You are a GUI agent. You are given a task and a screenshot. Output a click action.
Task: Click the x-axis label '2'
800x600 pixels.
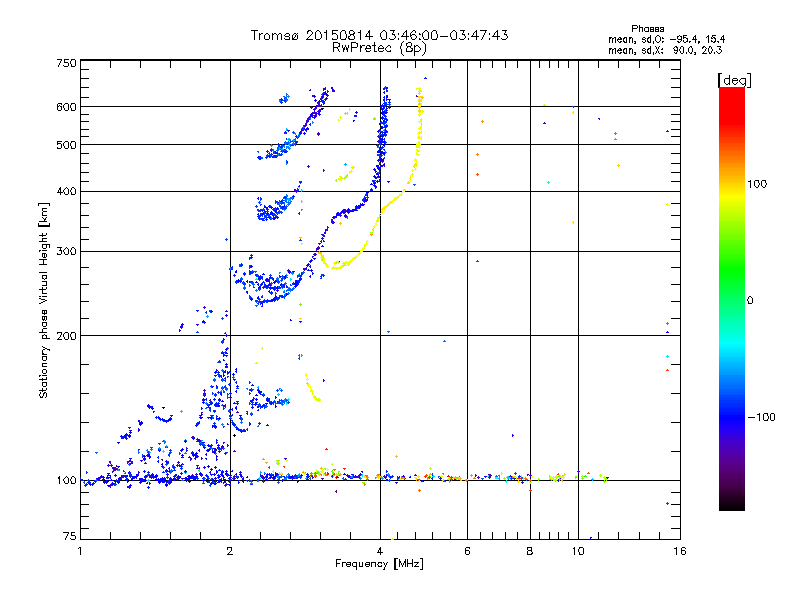click(230, 551)
